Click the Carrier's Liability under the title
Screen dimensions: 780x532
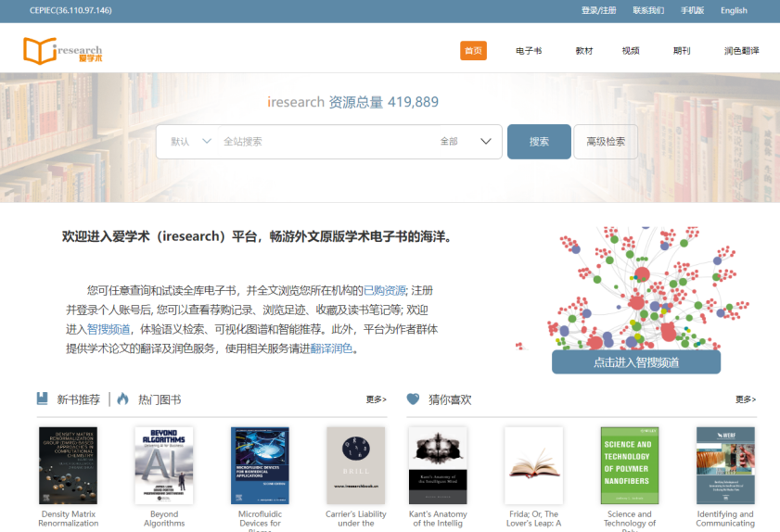[355, 519]
